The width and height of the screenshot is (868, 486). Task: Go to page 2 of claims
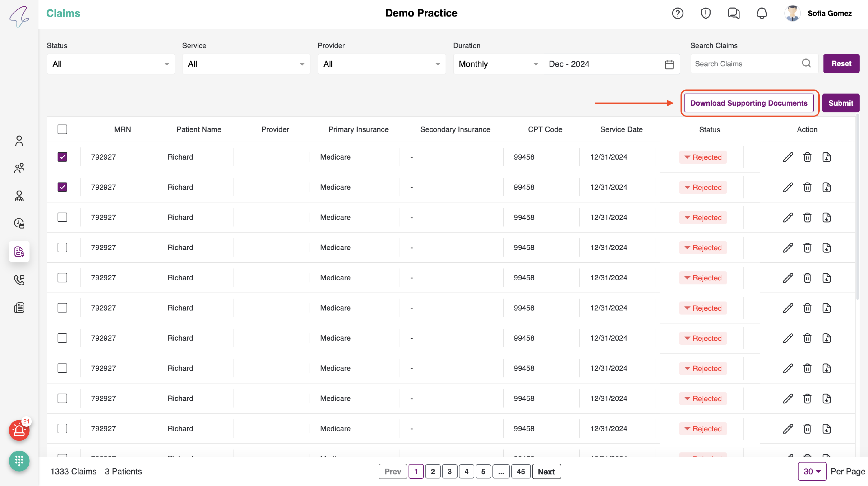pos(433,472)
